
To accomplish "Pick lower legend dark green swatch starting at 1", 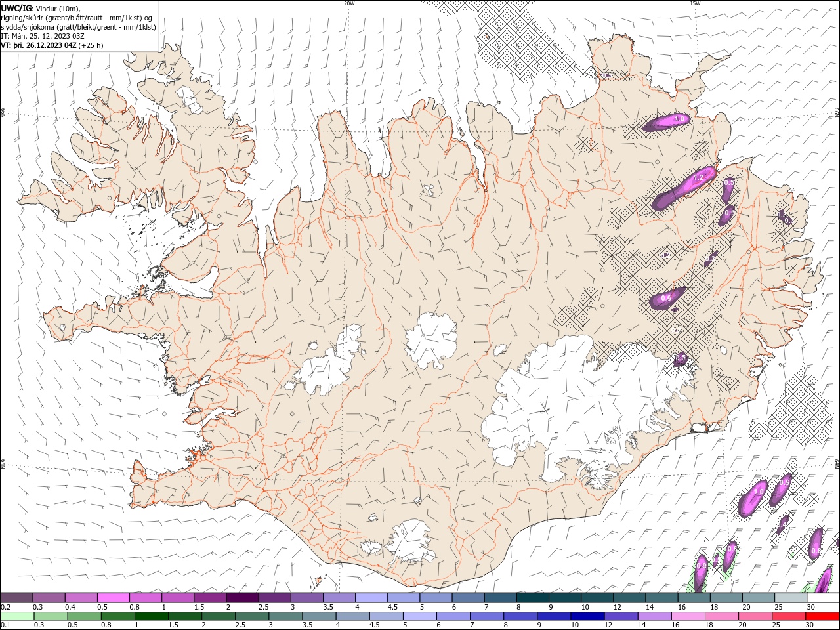I will [x=151, y=616].
